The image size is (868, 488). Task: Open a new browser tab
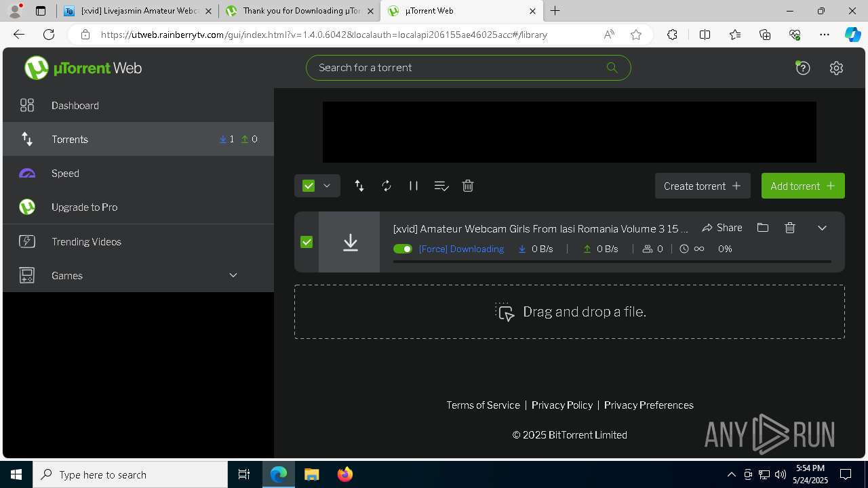(555, 11)
